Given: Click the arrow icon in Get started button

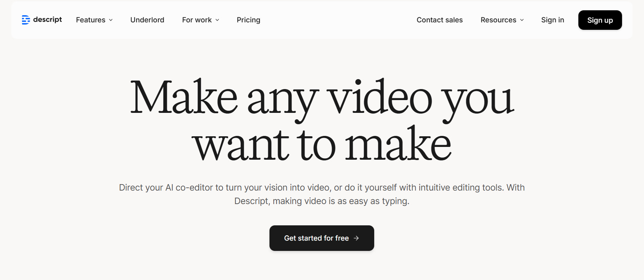Looking at the screenshot, I should [356, 238].
